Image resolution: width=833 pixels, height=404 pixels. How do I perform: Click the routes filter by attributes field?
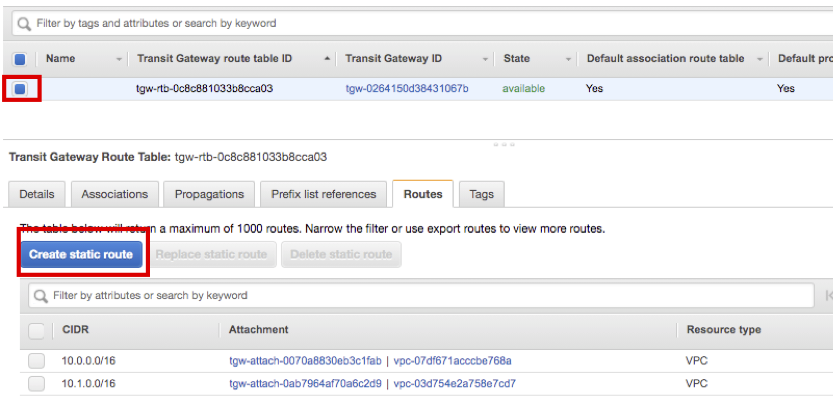tap(420, 296)
